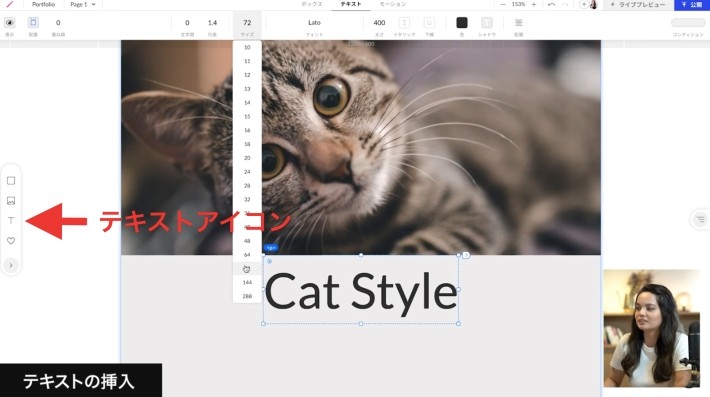Choose size 15 from size list
710x397 pixels.
[247, 116]
